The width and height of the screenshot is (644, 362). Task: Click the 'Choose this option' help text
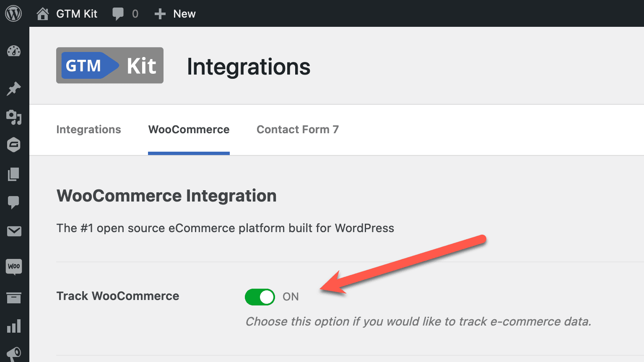click(418, 321)
